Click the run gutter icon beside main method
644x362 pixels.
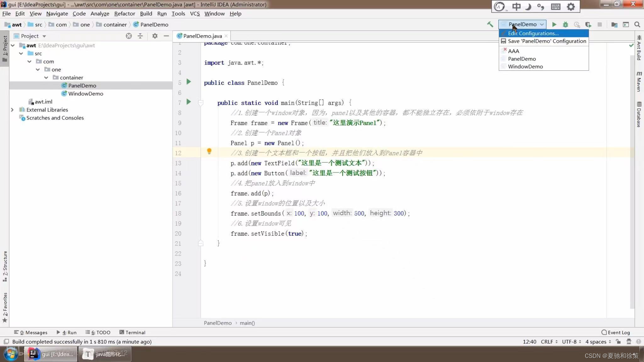(189, 101)
